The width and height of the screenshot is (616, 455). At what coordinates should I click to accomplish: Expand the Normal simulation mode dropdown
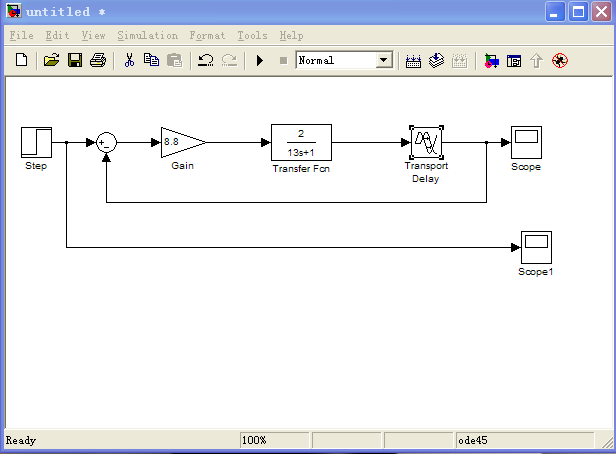[x=384, y=61]
